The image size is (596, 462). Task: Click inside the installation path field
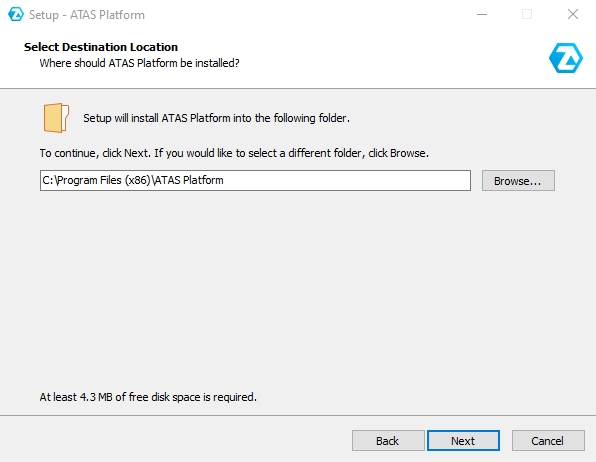coord(255,180)
